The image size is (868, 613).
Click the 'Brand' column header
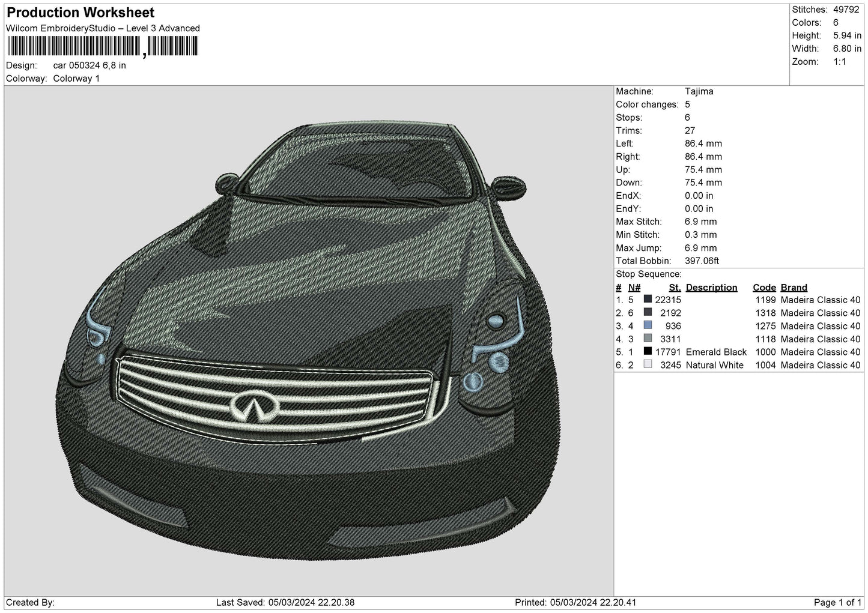[794, 288]
